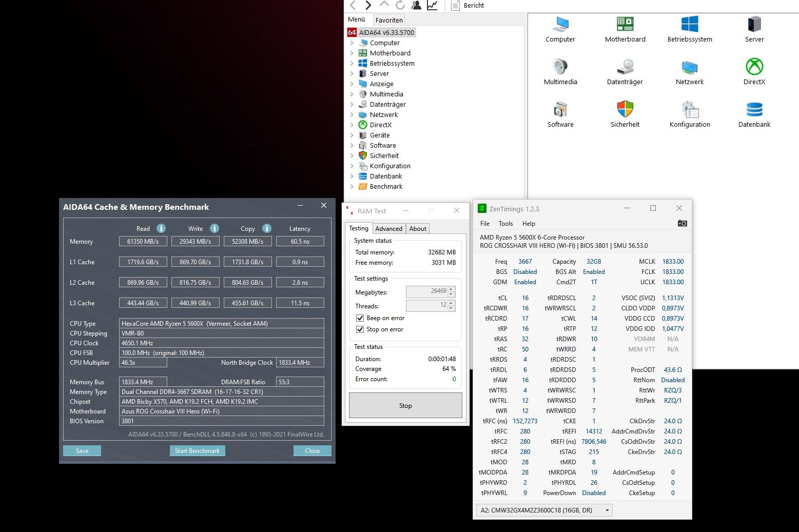
Task: Switch to the About tab in RAM Test
Action: [418, 229]
